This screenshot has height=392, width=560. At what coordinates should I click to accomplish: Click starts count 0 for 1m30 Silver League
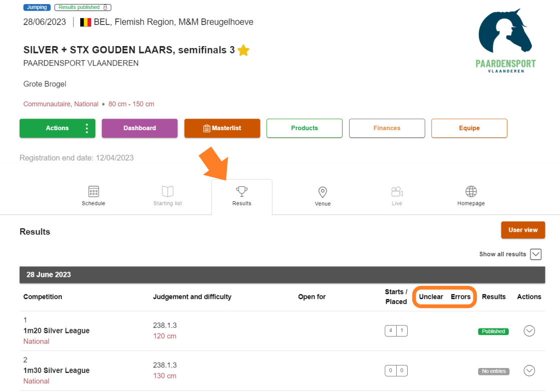pyautogui.click(x=391, y=370)
